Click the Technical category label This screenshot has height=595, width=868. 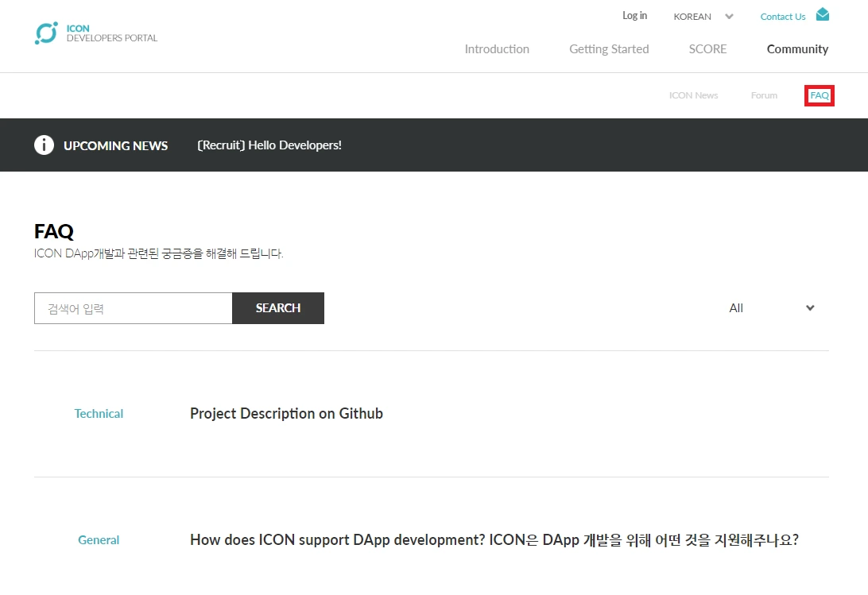(99, 413)
